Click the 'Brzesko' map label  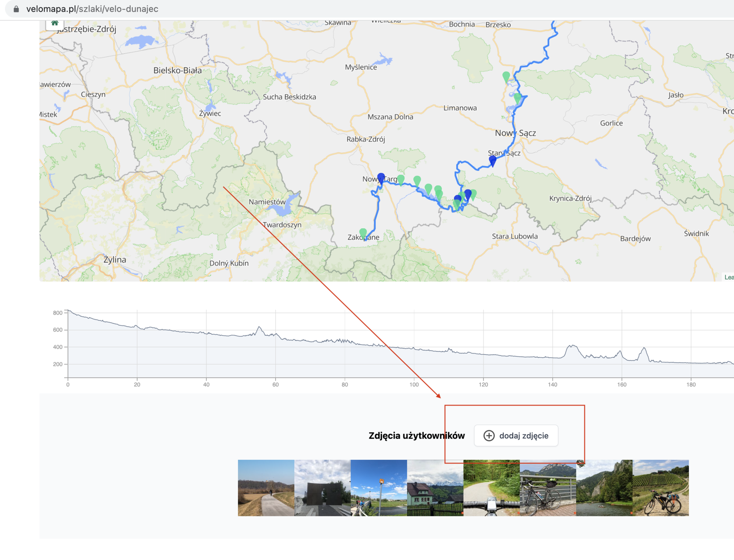point(498,25)
